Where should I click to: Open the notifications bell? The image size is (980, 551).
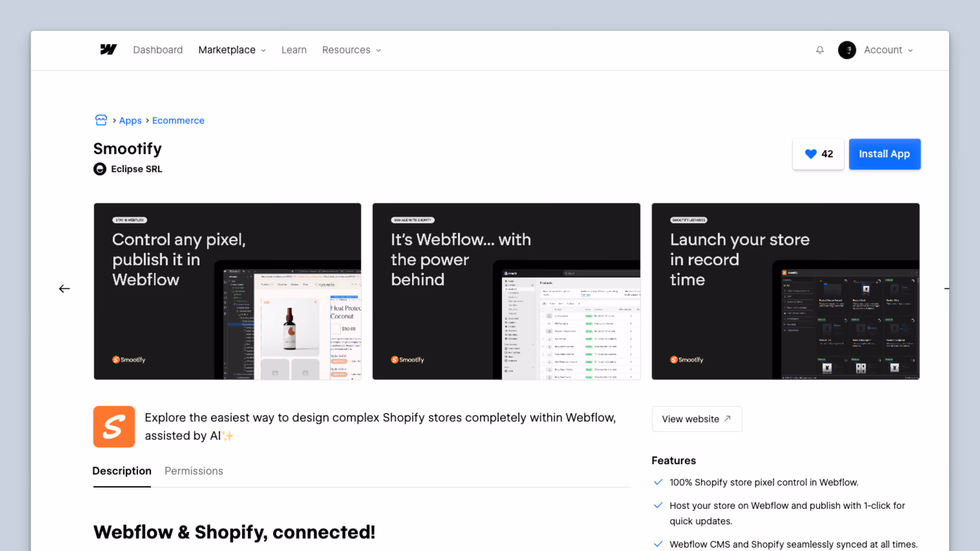click(820, 50)
